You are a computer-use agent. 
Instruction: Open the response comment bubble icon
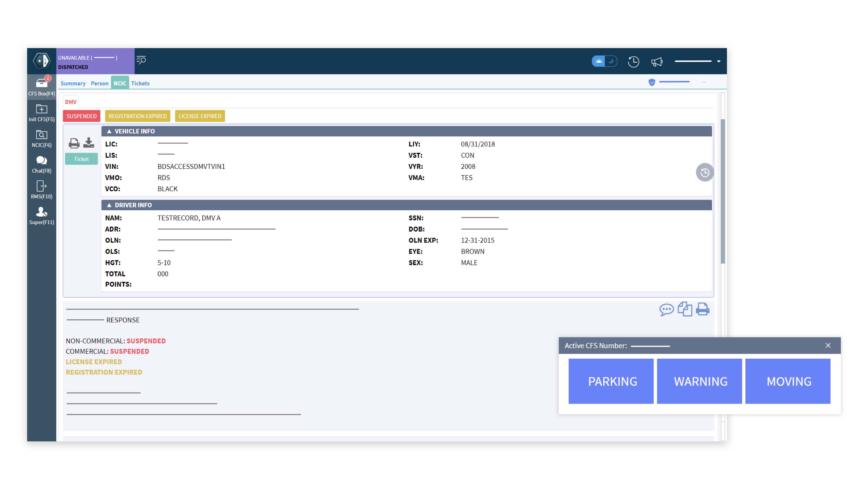point(666,309)
